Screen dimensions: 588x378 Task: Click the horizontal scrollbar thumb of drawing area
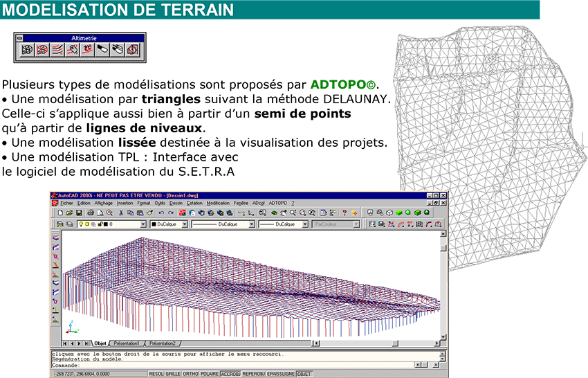coord(395,343)
